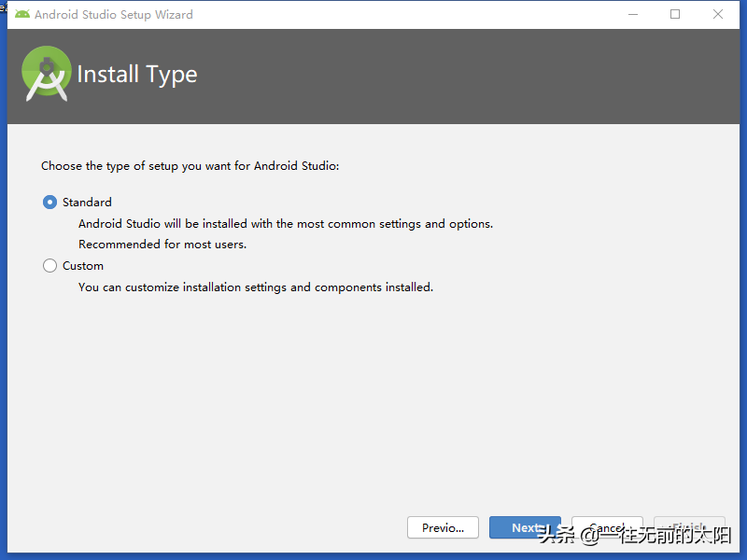Click the "Custom" option label

coord(83,266)
